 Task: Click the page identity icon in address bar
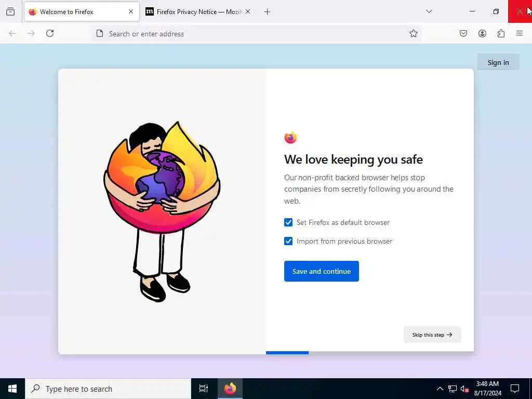click(x=99, y=33)
